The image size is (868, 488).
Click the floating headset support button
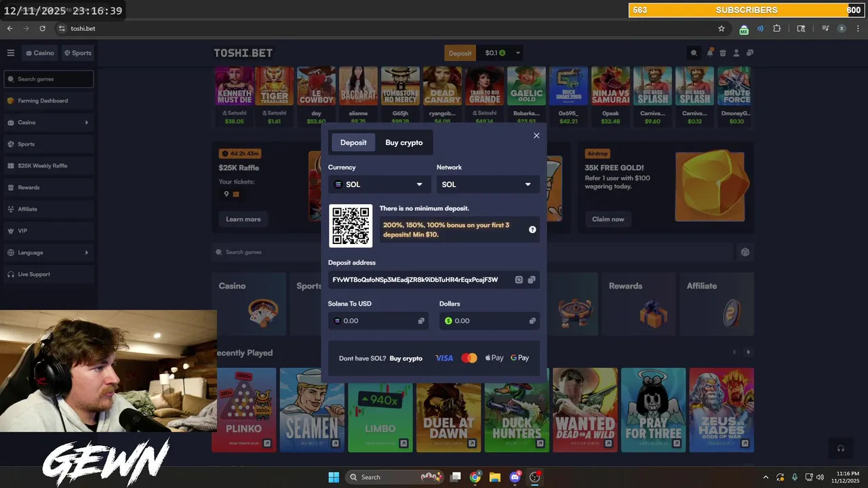[841, 449]
